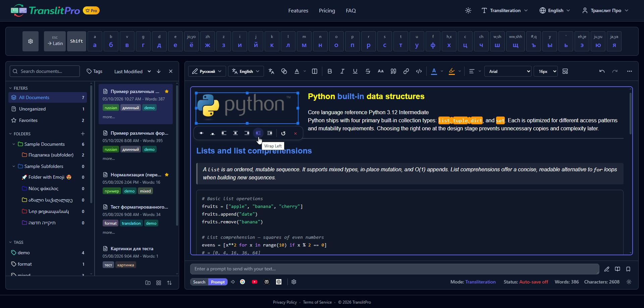Image resolution: width=644 pixels, height=308 pixels.
Task: Search with the YouTube icon
Action: (254, 282)
